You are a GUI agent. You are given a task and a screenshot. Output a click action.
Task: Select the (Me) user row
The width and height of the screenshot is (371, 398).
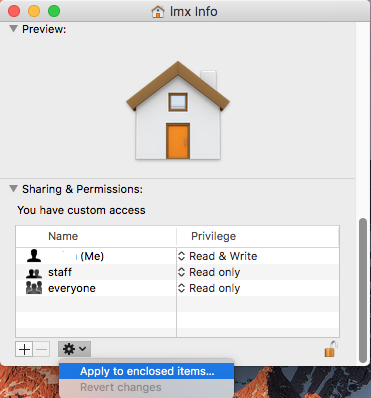tap(177, 256)
